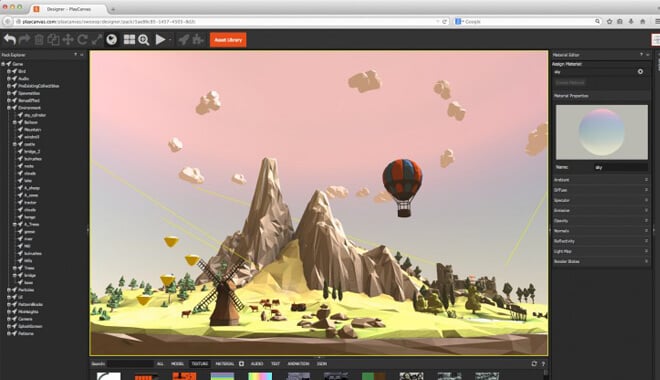The width and height of the screenshot is (660, 380).
Task: Click the bookmark star icon
Action: pos(609,21)
